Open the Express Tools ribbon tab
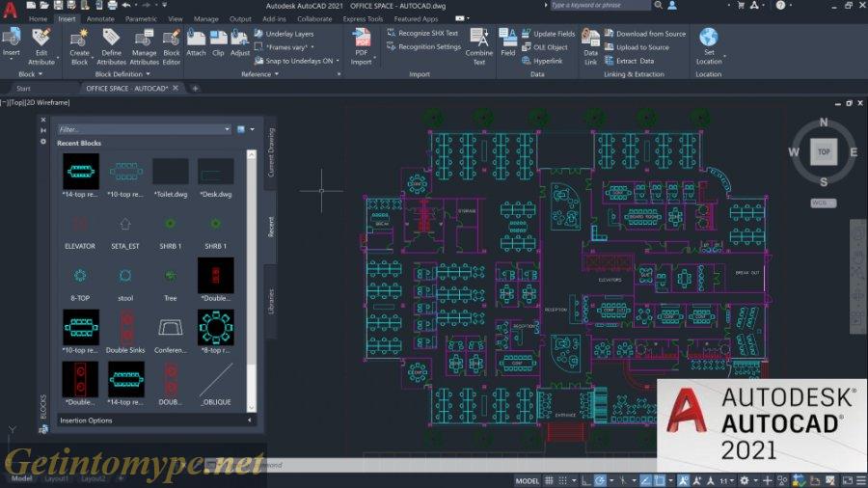 [363, 19]
